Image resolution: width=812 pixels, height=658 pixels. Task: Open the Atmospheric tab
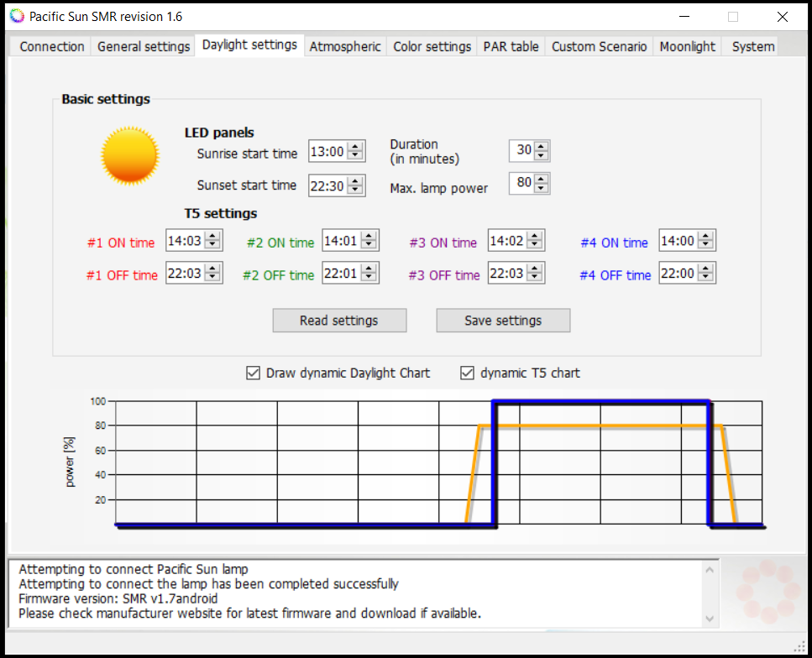345,47
